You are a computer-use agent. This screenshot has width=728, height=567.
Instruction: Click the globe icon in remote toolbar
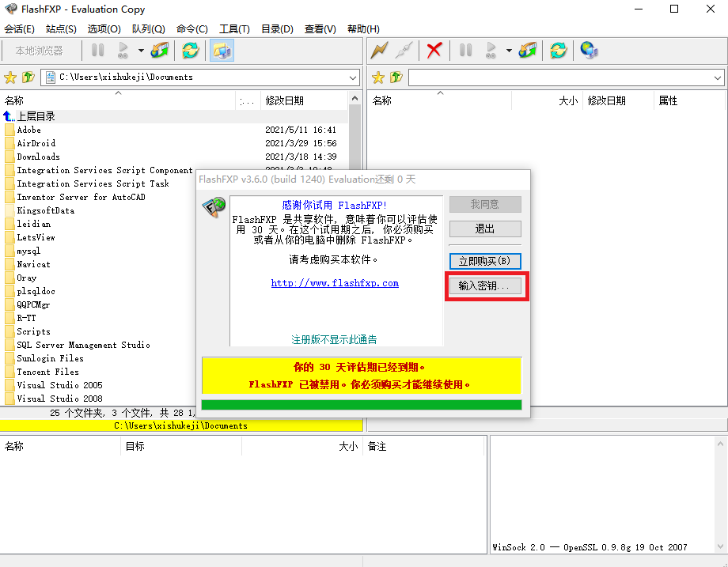[589, 50]
